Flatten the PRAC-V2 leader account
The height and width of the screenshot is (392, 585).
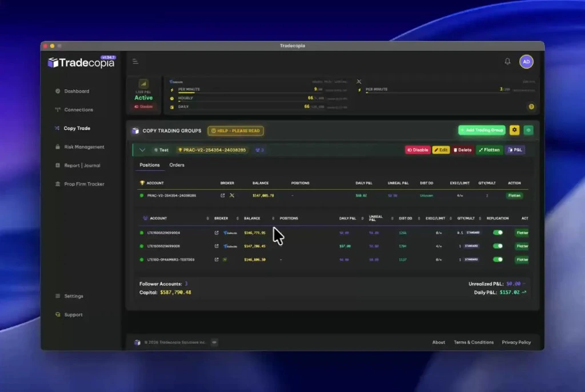(x=514, y=195)
